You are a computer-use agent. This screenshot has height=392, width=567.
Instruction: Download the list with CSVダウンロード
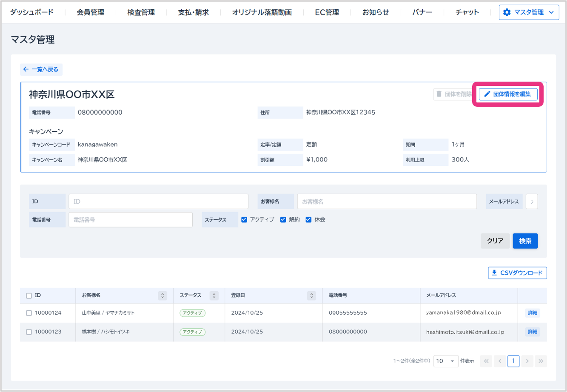tap(517, 273)
